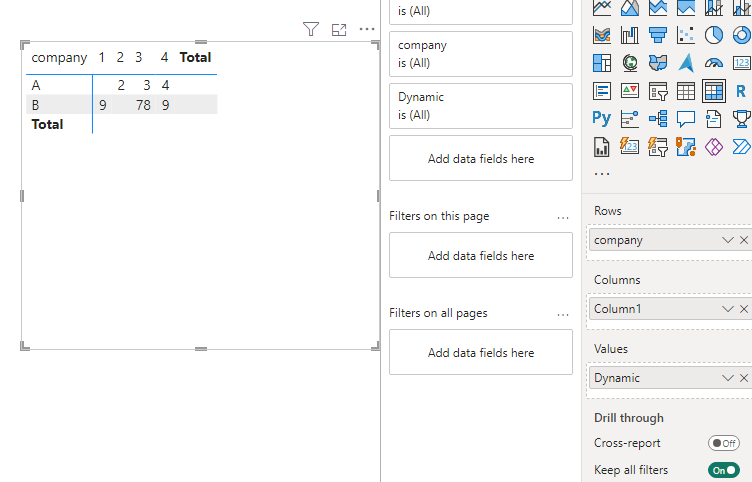Click the company column header in matrix
Viewport: 752px width, 482px height.
click(x=59, y=58)
